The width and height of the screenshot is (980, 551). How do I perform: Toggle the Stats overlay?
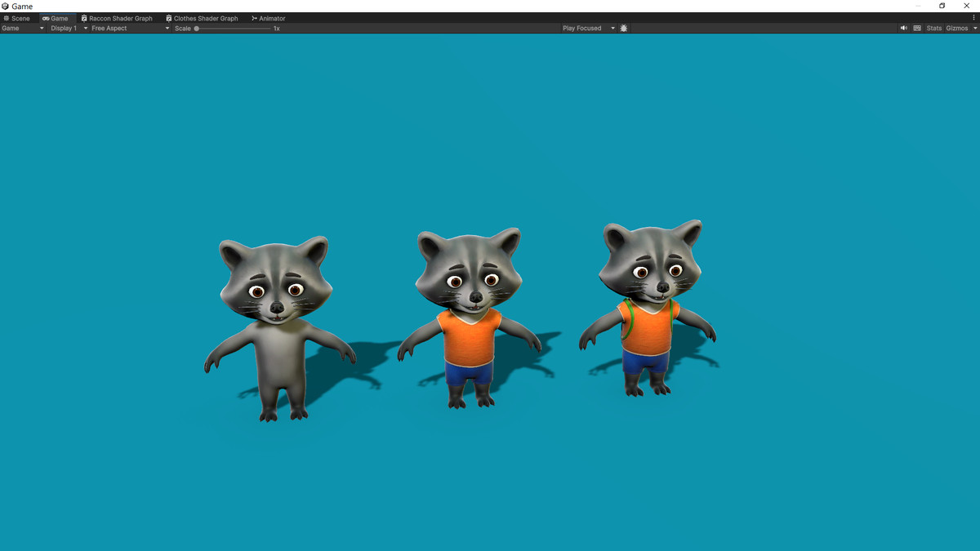point(933,28)
